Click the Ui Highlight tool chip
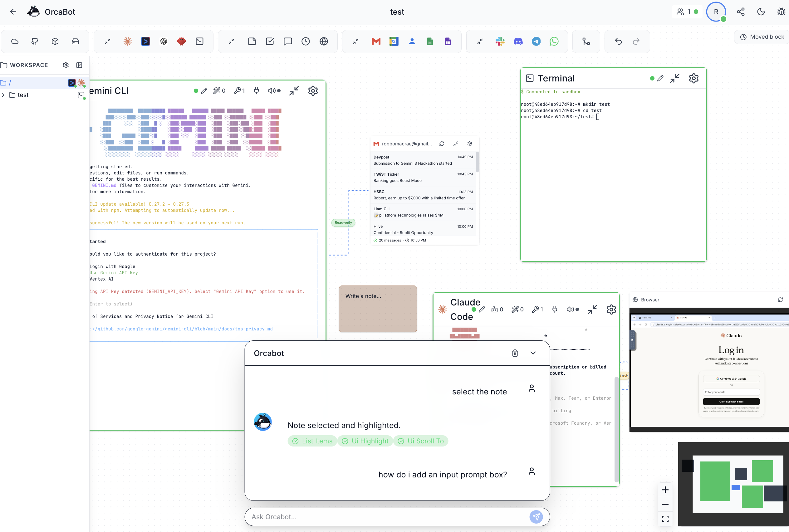The height and width of the screenshot is (532, 789). coord(365,441)
